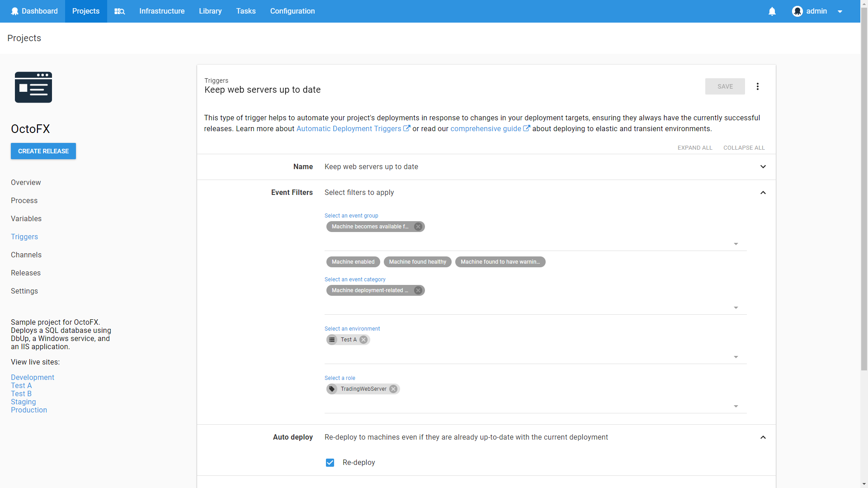The image size is (868, 488).
Task: Open the event group dropdown arrow
Action: click(x=736, y=244)
